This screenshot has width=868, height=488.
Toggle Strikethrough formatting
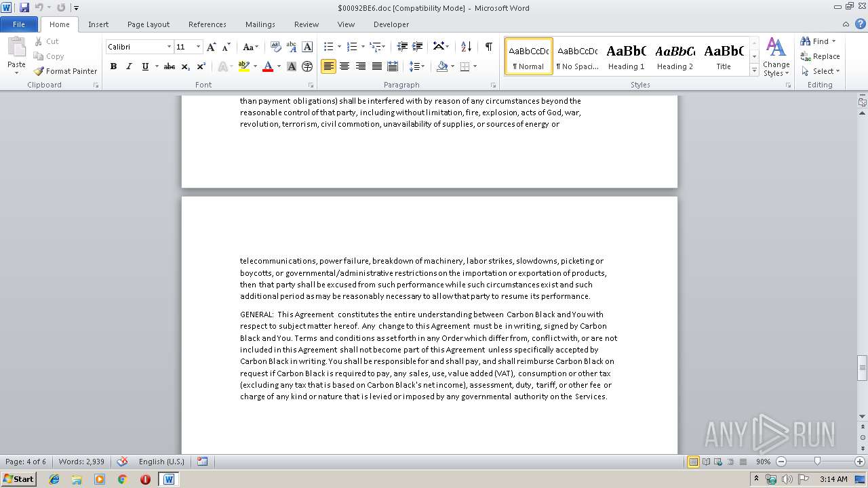click(x=170, y=66)
